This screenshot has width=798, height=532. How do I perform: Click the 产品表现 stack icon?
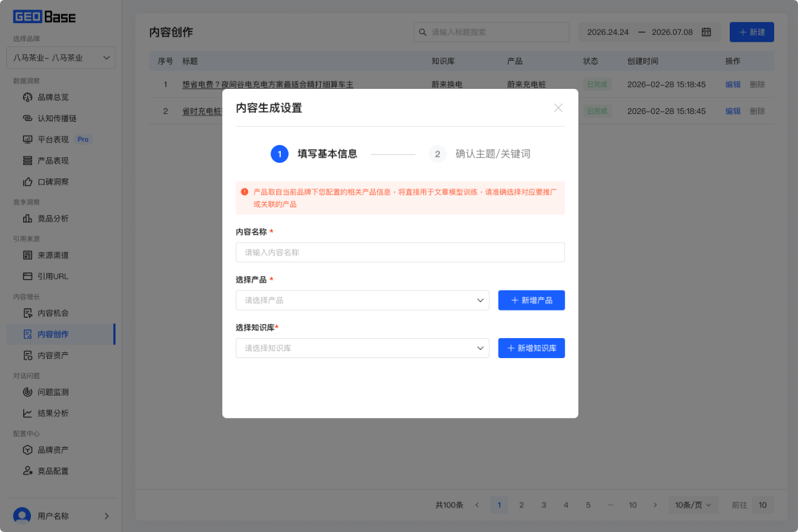click(x=27, y=160)
